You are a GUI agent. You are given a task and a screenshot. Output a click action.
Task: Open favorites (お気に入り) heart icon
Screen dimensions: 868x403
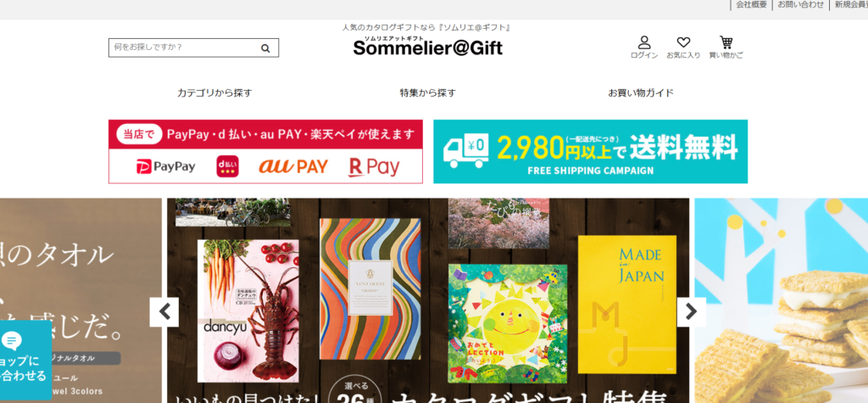pos(684,42)
